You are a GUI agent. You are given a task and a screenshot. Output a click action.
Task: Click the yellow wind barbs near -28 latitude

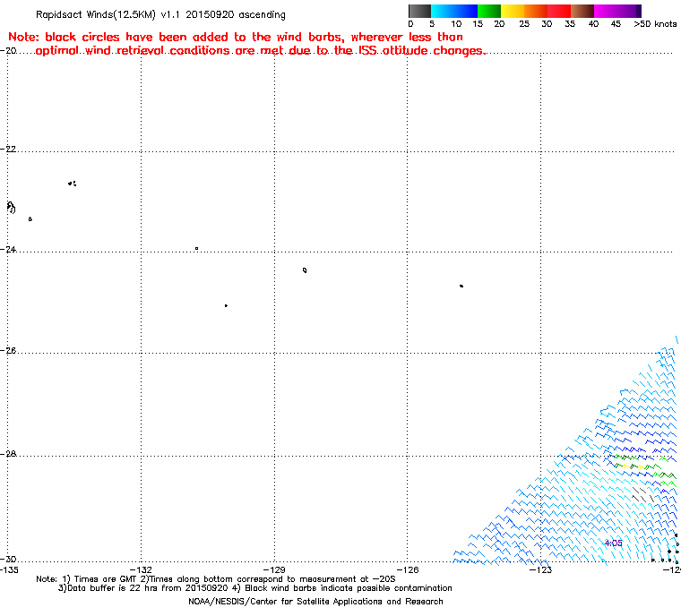(x=635, y=466)
